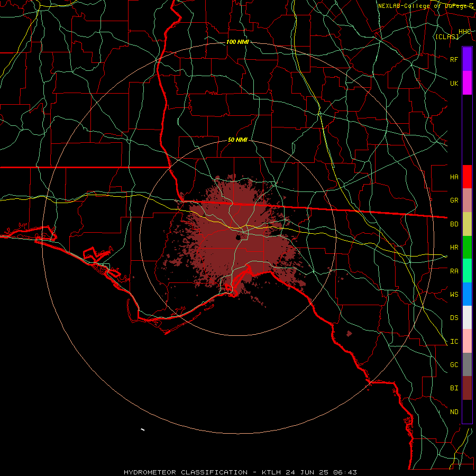476x476 pixels.
Task: Click the UK legend label
Action: point(454,83)
